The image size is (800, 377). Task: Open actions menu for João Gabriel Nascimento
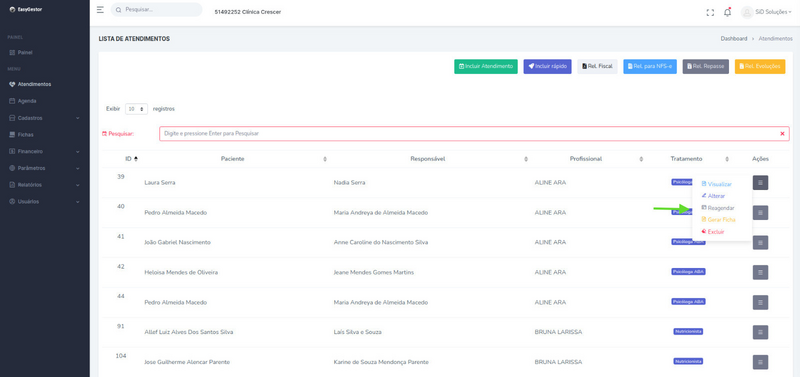click(x=760, y=243)
